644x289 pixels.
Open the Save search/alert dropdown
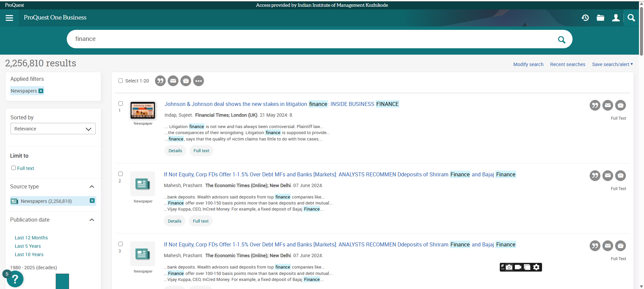pyautogui.click(x=612, y=64)
